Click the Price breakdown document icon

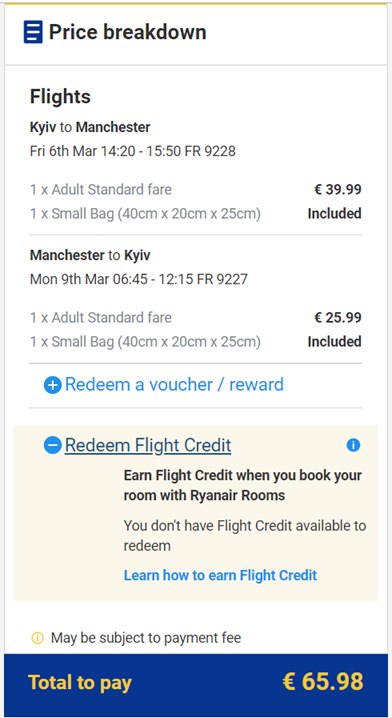pos(33,32)
